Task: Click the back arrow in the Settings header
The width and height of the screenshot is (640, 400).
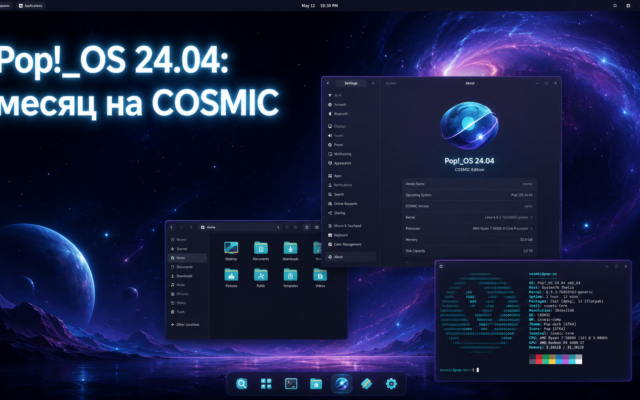Action: [328, 83]
